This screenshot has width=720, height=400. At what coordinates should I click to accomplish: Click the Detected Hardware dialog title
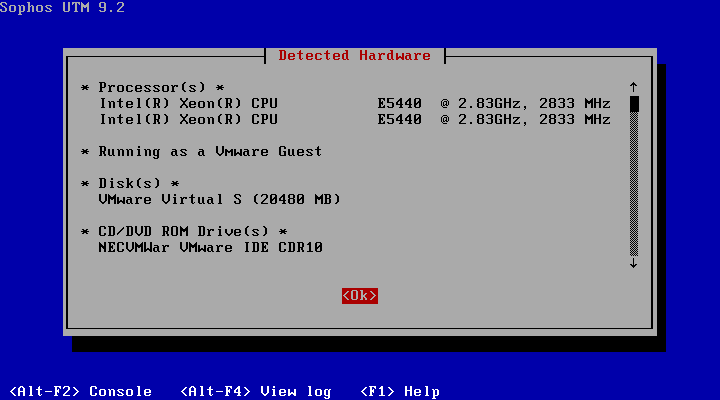coord(354,55)
